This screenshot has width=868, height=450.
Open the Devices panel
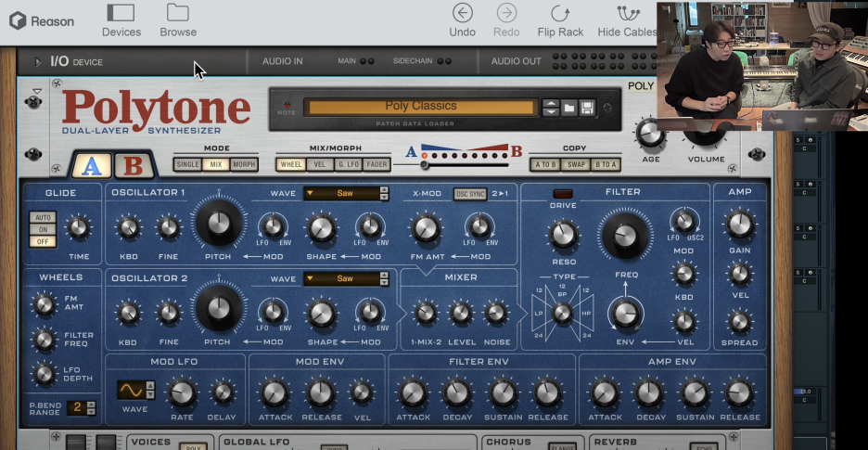coord(121,20)
